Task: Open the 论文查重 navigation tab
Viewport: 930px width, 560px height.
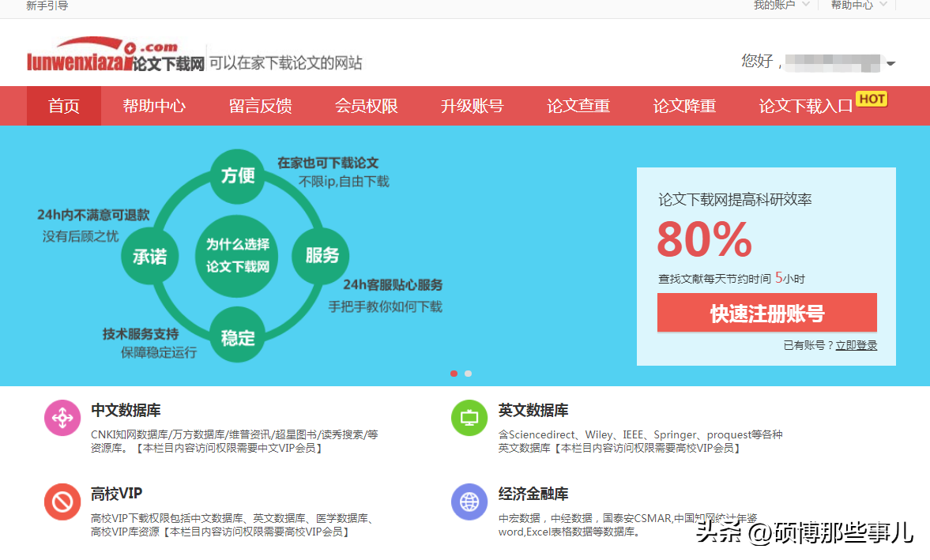Action: 578,106
